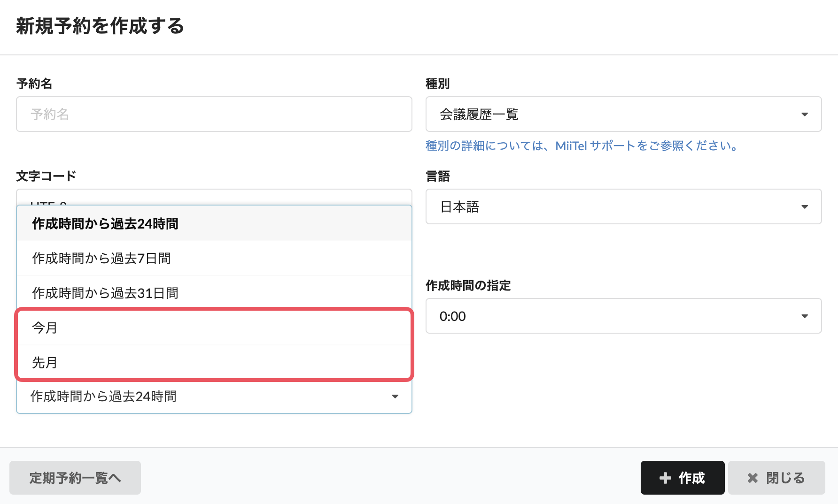Select option 作成時間から過去7日間
This screenshot has width=838, height=504.
click(x=214, y=258)
